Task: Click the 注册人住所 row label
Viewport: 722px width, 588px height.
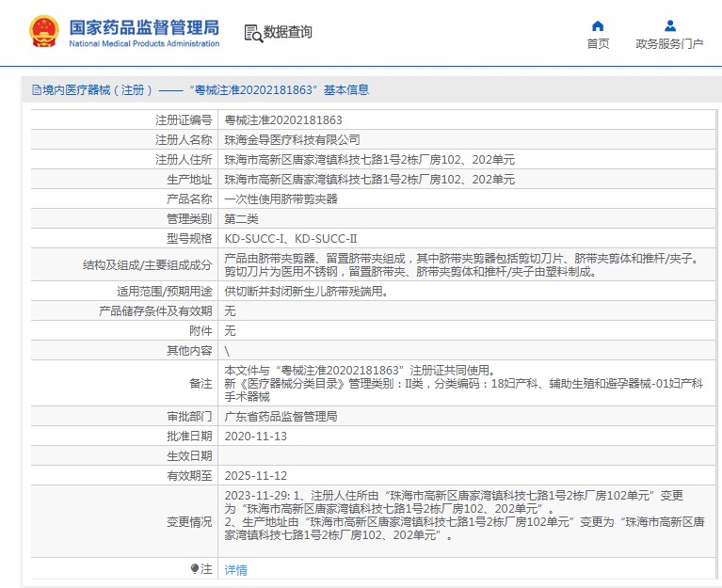Action: click(184, 160)
